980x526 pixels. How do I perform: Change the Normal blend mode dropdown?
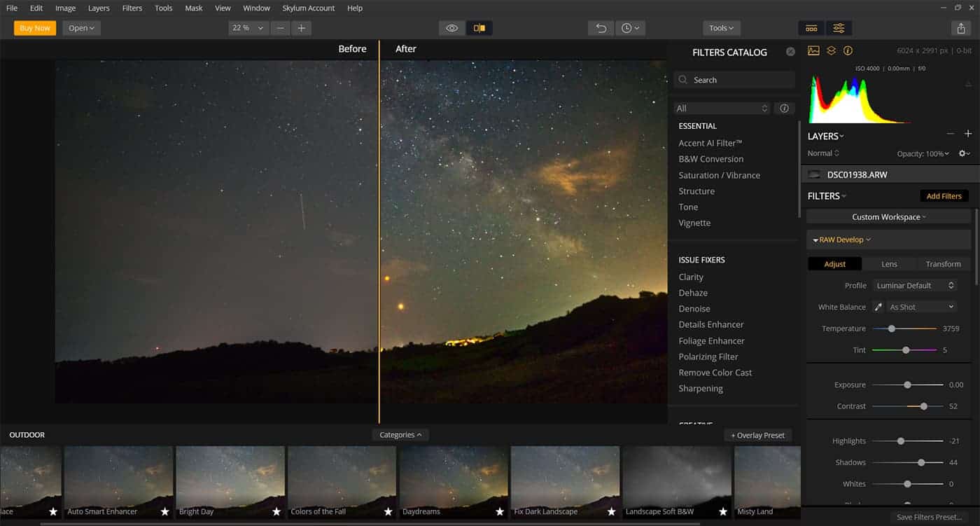823,153
